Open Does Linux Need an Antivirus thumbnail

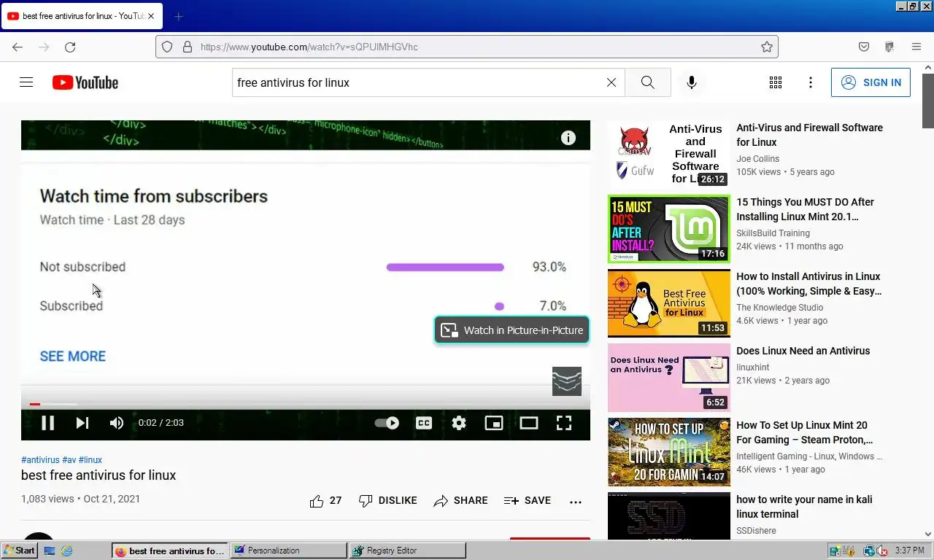[668, 378]
